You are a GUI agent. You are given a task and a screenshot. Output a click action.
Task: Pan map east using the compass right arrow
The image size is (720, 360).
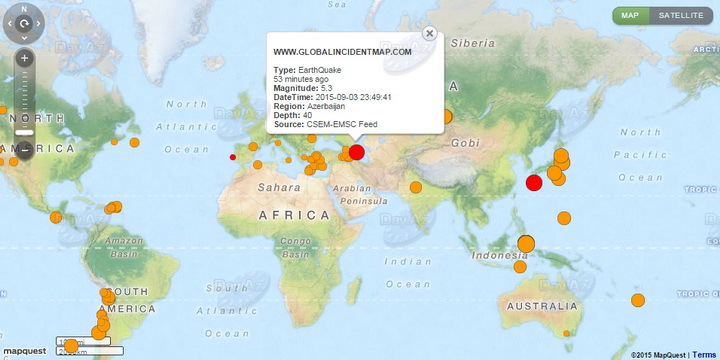(x=39, y=23)
